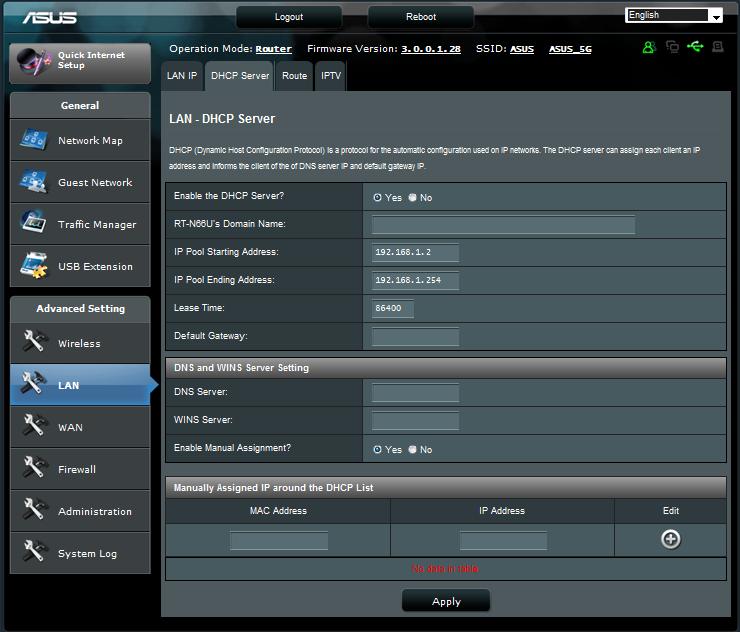Open Traffic Manager page

[80, 224]
